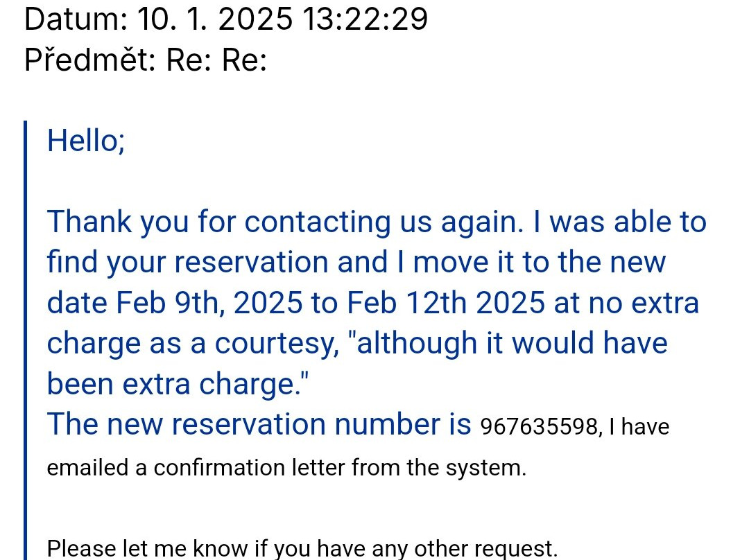Select the subject text Re: Re:
The image size is (749, 560).
click(x=216, y=61)
